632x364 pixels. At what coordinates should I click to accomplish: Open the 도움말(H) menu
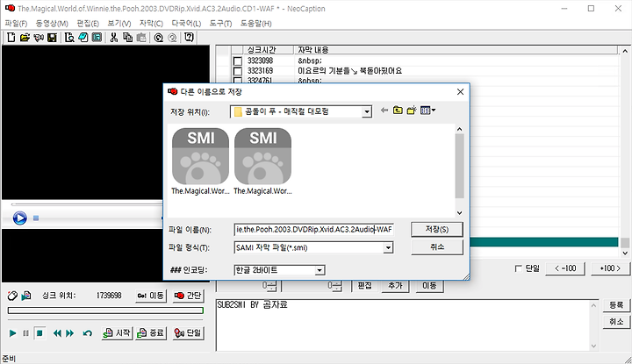[256, 24]
